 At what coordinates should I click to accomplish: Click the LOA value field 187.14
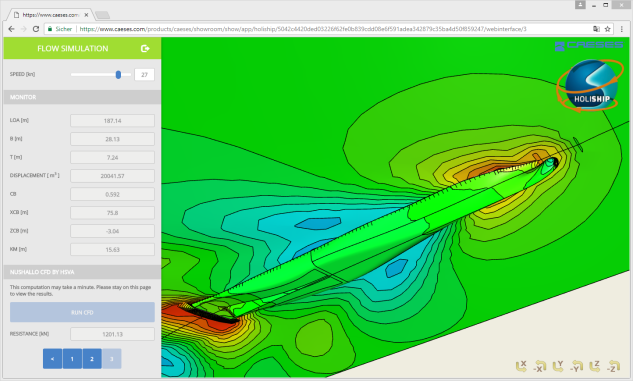(113, 121)
